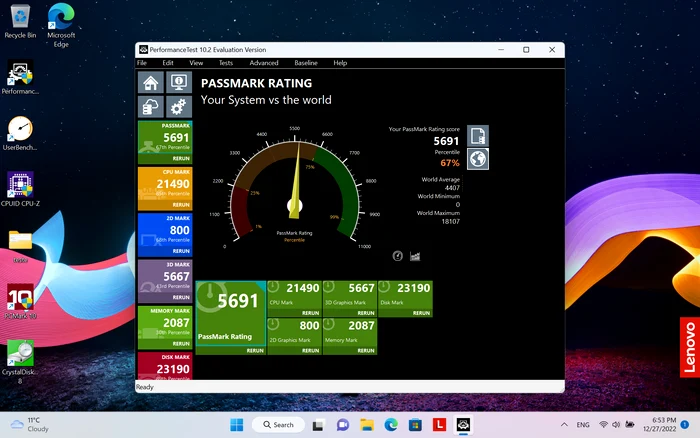The image size is (700, 438).
Task: Open the Edit menu
Action: coord(168,63)
